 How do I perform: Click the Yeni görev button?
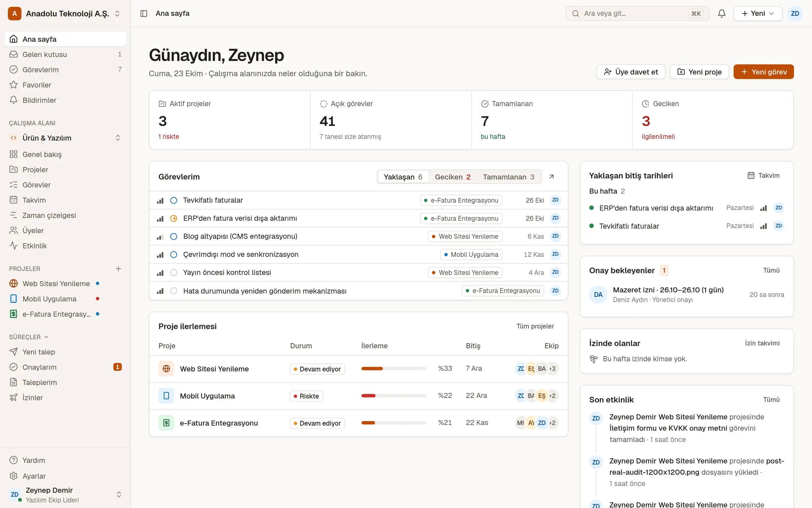point(764,72)
